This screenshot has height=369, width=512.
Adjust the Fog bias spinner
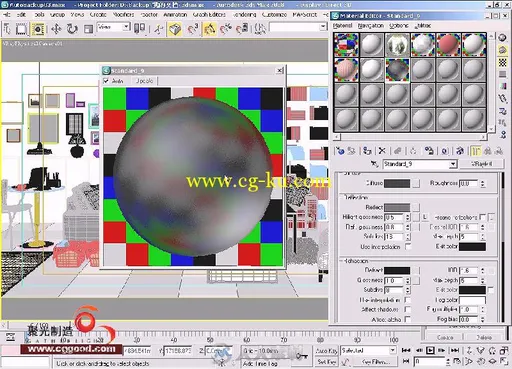[482, 319]
